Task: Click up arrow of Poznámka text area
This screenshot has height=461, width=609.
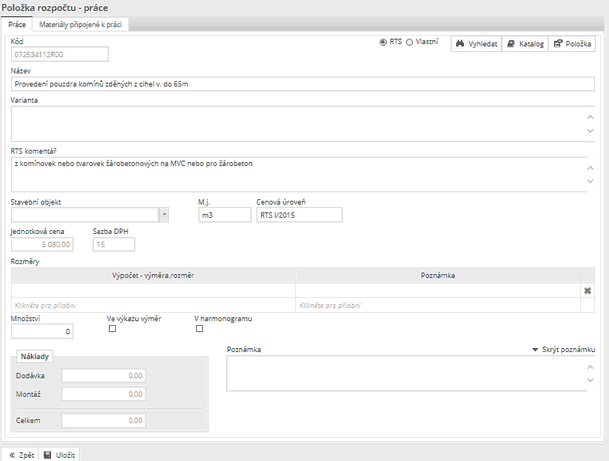Action: coord(590,367)
